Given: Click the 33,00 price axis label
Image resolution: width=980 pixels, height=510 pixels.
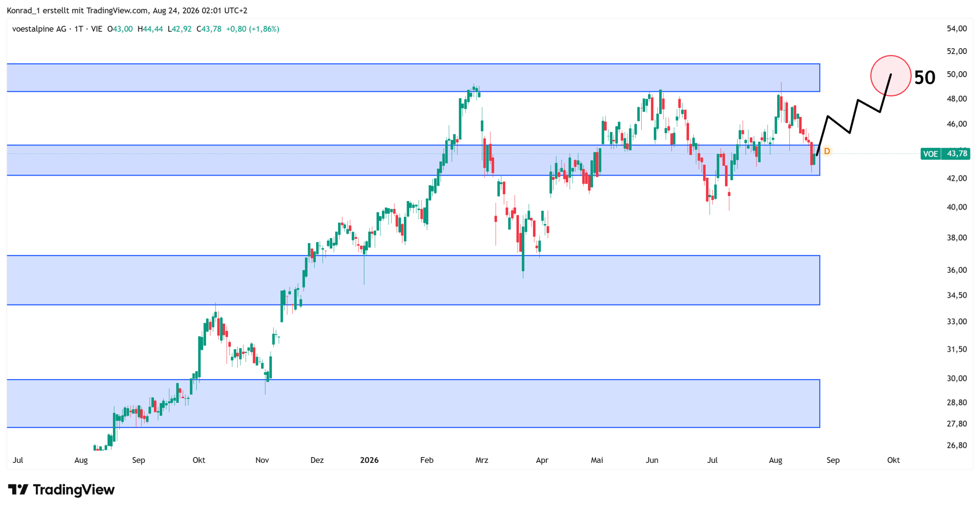Looking at the screenshot, I should pos(956,322).
